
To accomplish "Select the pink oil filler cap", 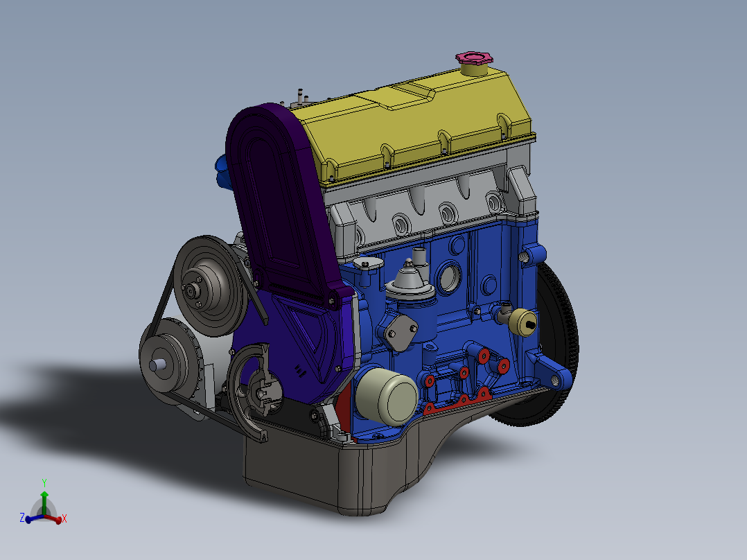I will (473, 58).
